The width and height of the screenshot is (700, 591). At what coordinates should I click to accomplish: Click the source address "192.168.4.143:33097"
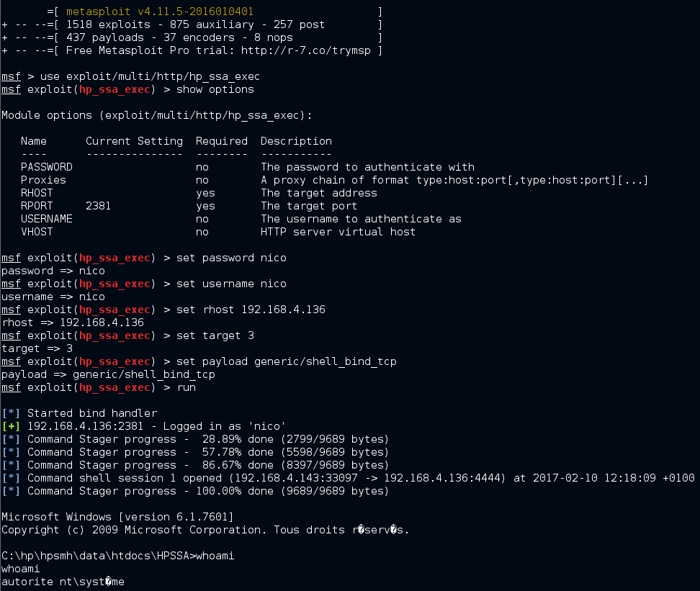click(296, 477)
